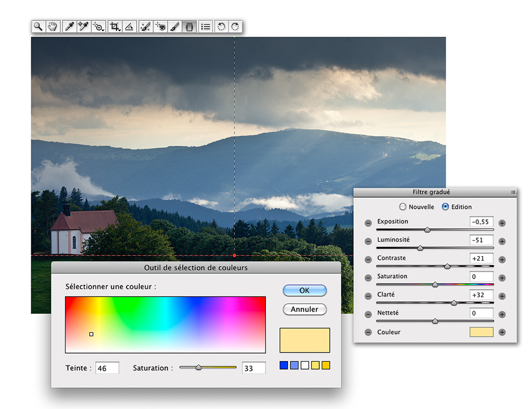Pick the orange-yellow preset swatch

[326, 365]
